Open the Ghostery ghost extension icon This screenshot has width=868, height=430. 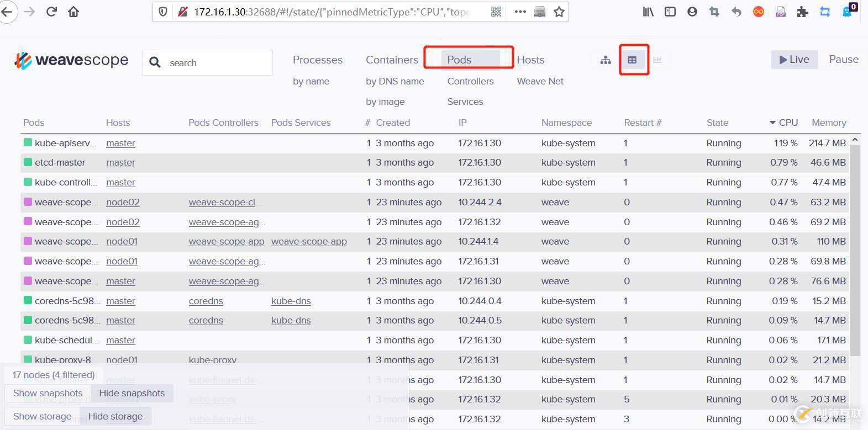pyautogui.click(x=847, y=12)
